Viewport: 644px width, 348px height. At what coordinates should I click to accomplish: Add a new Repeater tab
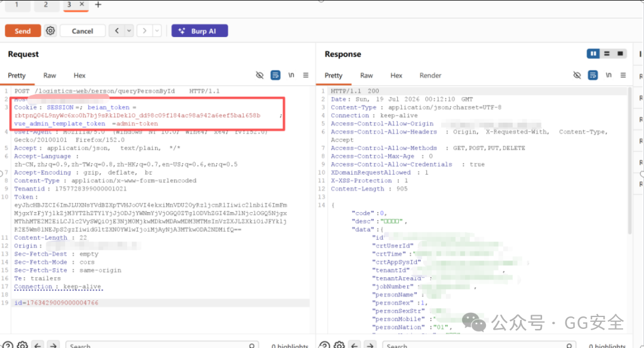coord(98,5)
